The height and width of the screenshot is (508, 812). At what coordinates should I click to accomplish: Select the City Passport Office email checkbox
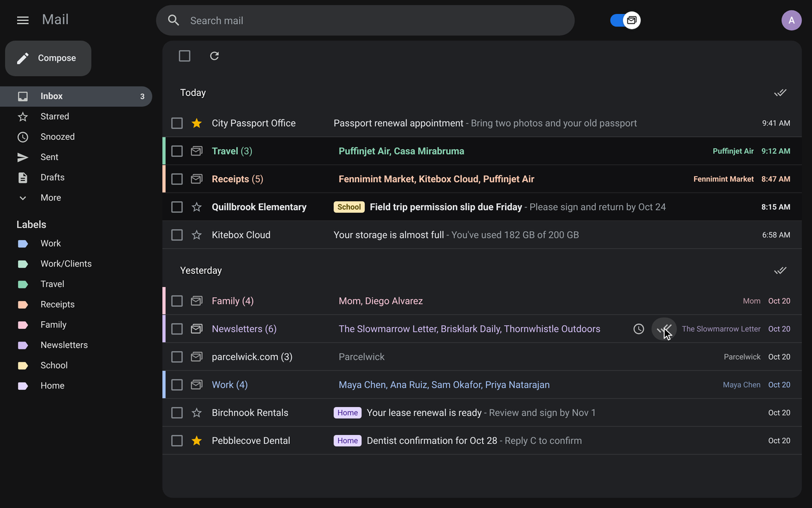(x=177, y=123)
